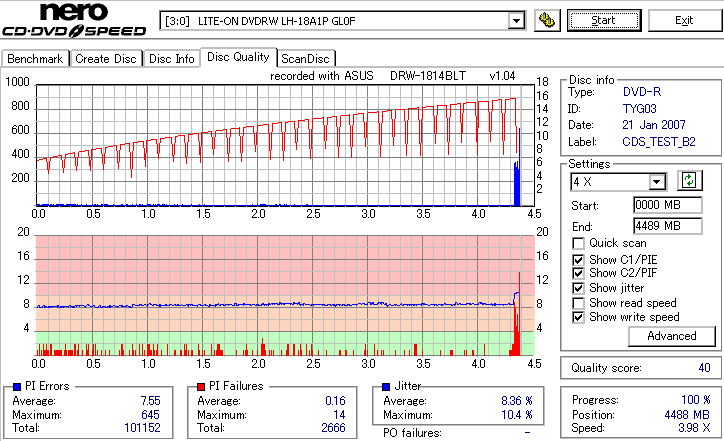Click the red PI Failures legend square
Viewport: 724px width, 441px height.
(201, 387)
